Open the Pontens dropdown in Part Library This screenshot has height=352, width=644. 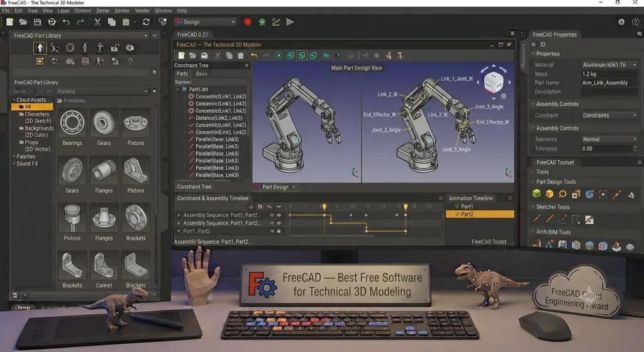(103, 91)
